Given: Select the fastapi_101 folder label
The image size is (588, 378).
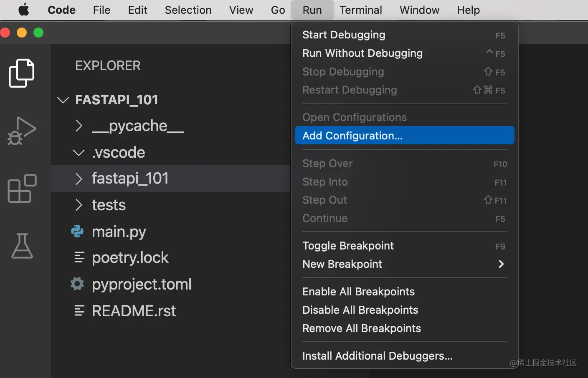Looking at the screenshot, I should coord(130,179).
